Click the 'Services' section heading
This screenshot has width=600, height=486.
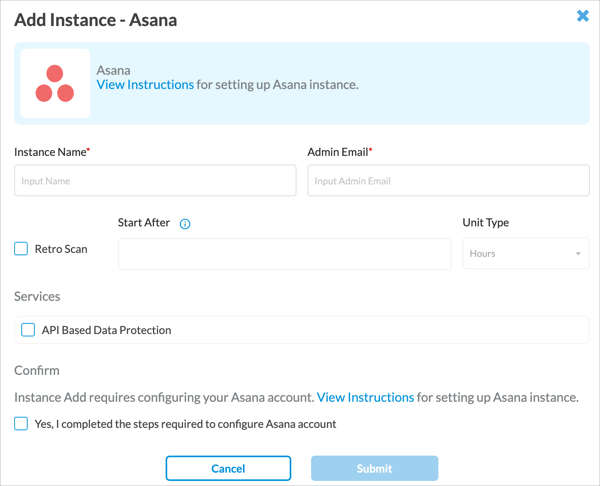37,297
